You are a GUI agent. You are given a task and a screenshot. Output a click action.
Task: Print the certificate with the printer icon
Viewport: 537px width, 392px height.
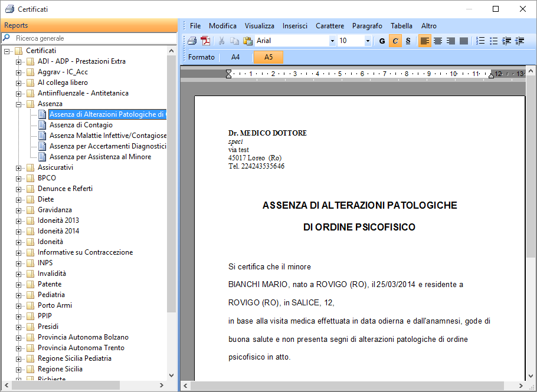[192, 41]
